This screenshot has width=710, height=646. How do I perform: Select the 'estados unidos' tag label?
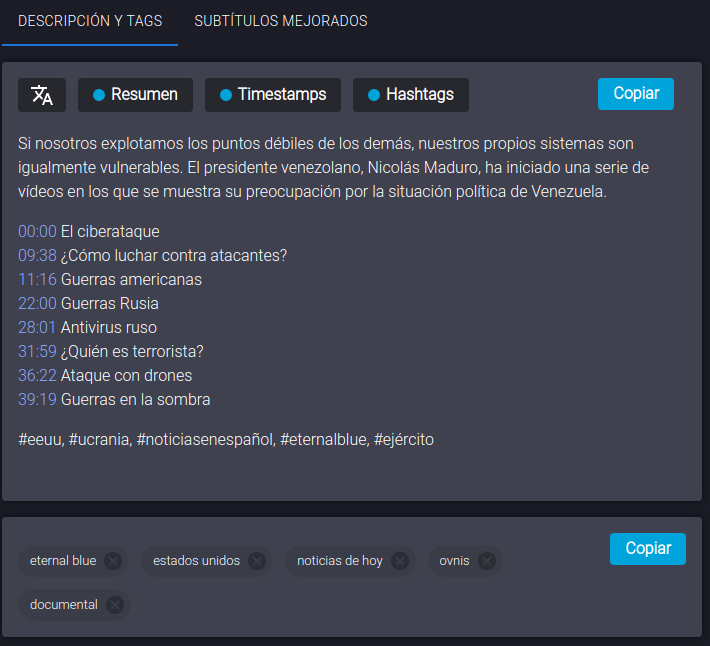coord(197,561)
